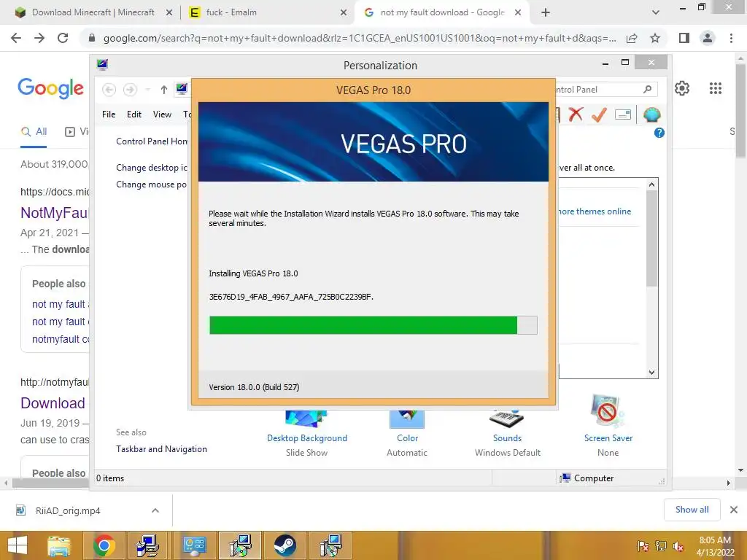The height and width of the screenshot is (560, 747).
Task: Click taskbar clock showing 8:05 AM
Action: 715,546
